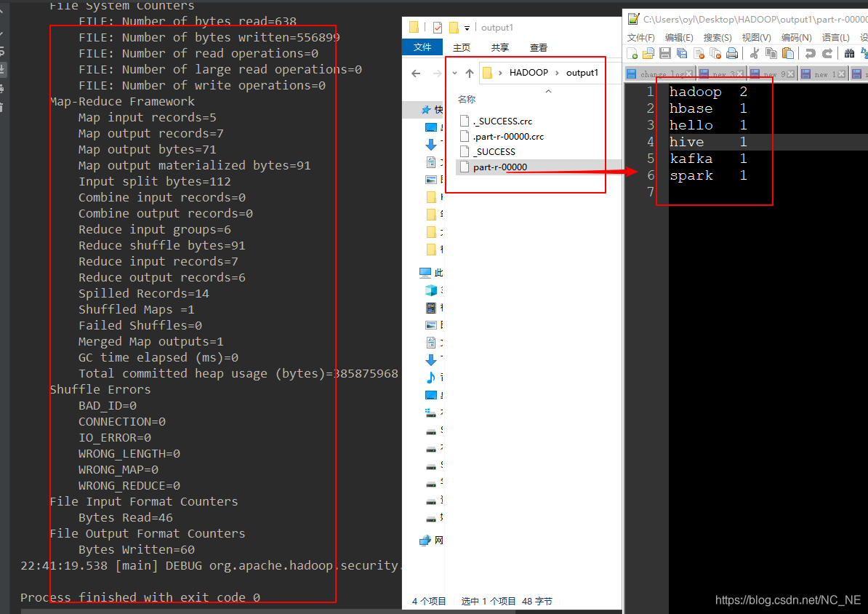Click 'Process finished with exit code 0' in console
868x614 pixels.
click(140, 597)
